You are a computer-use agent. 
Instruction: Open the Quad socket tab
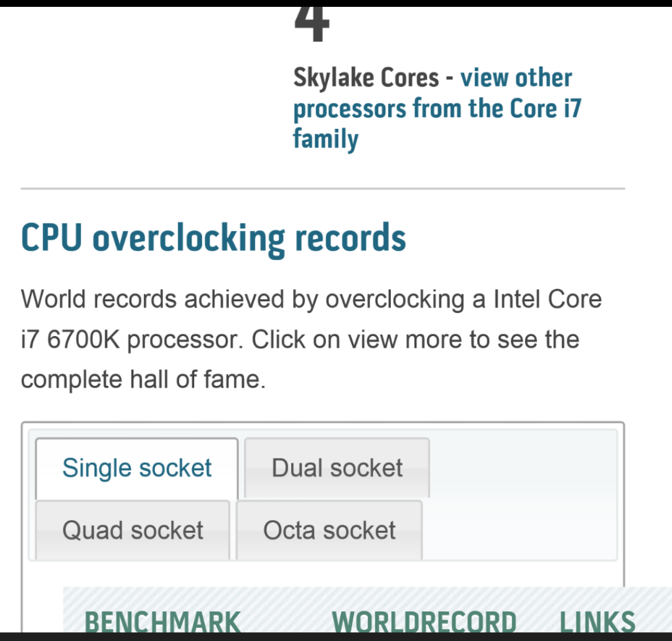[133, 530]
